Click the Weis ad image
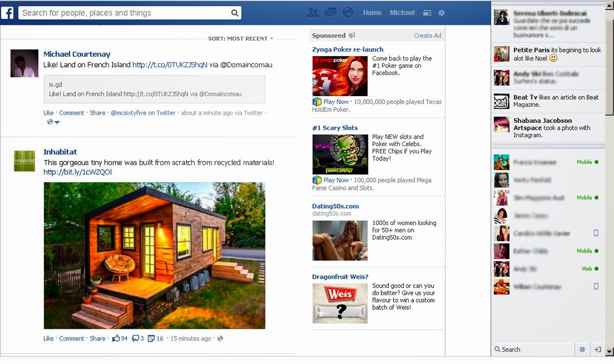 tap(340, 303)
